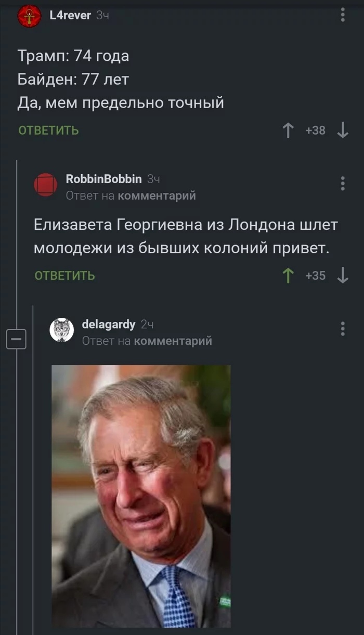The height and width of the screenshot is (635, 364).
Task: Open delagardy's wolf avatar
Action: (62, 330)
